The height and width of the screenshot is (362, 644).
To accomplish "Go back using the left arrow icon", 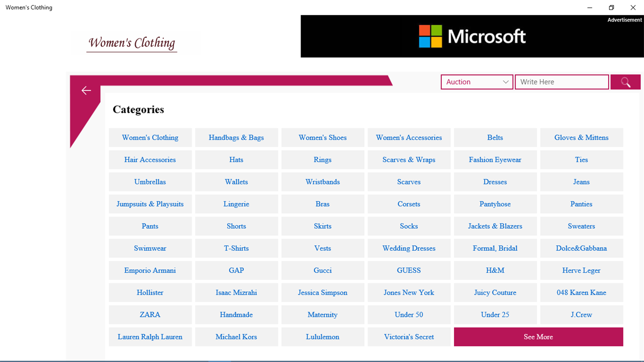I will coord(86,91).
